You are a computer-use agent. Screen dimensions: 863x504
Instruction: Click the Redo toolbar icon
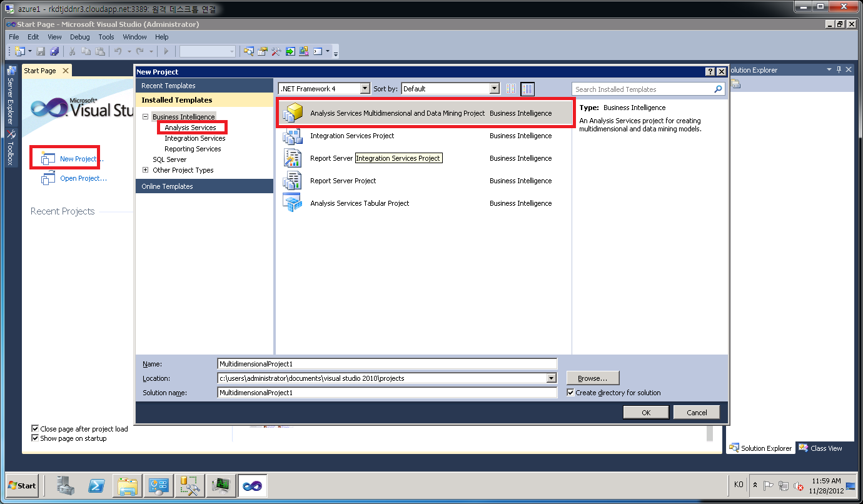(x=140, y=51)
